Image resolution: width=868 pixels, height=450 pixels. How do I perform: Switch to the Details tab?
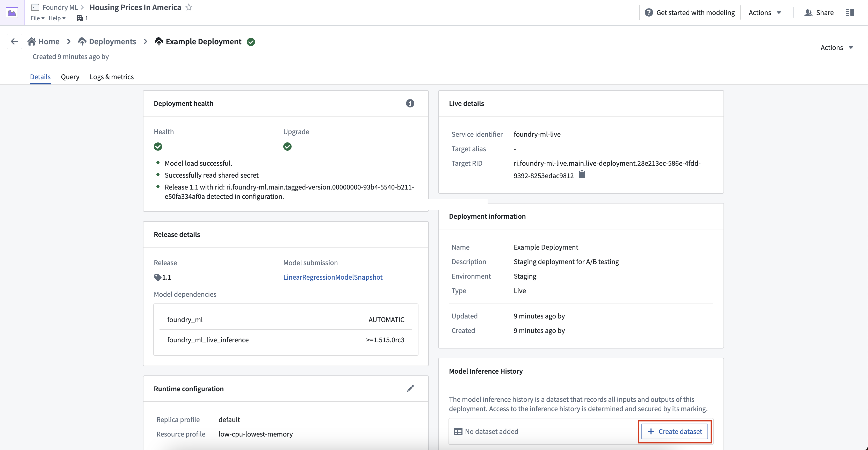pyautogui.click(x=40, y=77)
